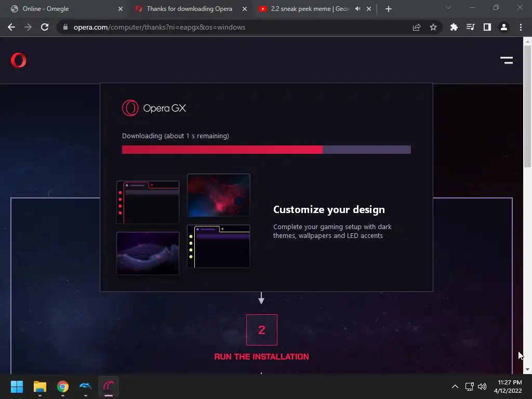532x399 pixels.
Task: Share this page via share icon
Action: point(417,27)
